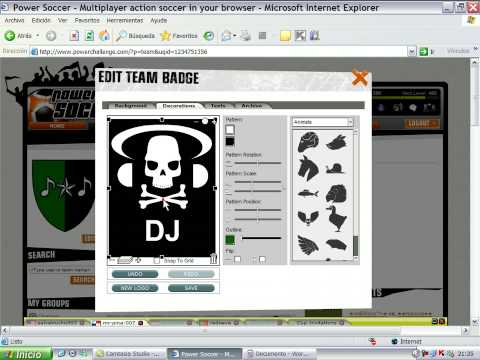Click the REDO button
This screenshot has height=360, width=480.
[191, 274]
